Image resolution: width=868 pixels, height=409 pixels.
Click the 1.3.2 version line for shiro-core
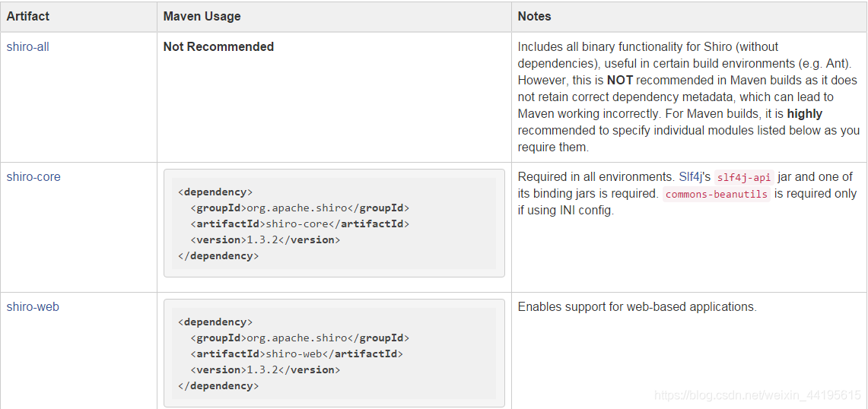265,240
